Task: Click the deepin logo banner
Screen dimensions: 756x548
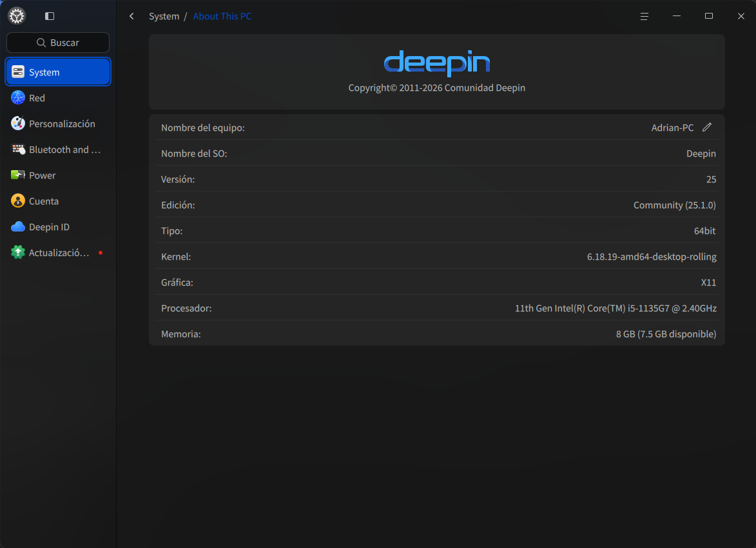Action: pos(437,63)
